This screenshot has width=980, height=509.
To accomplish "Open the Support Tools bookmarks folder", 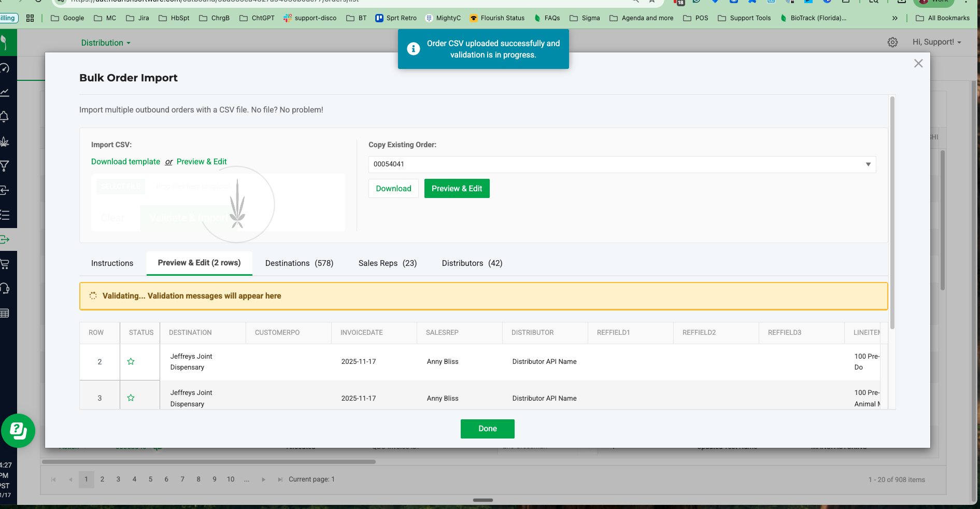I will coord(744,18).
